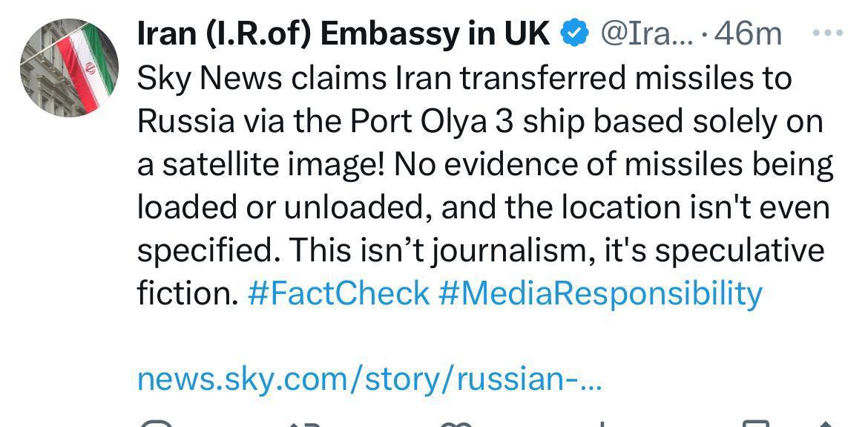Click the truncated @Ira... handle
The width and height of the screenshot is (868, 427).
pos(645,33)
